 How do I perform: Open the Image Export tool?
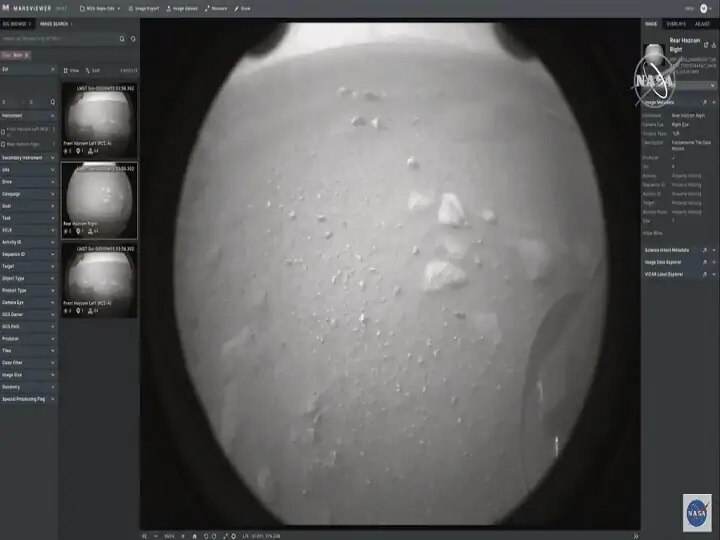(x=144, y=8)
